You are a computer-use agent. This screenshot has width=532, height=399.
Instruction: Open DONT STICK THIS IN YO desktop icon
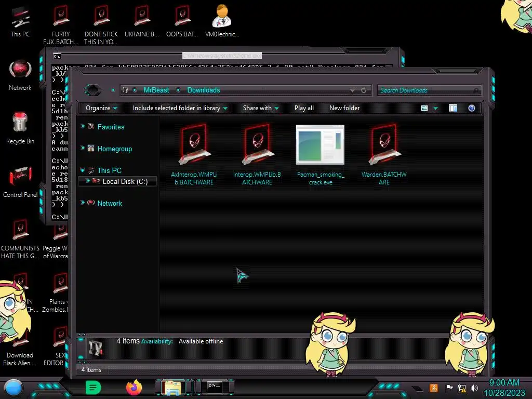(x=101, y=25)
